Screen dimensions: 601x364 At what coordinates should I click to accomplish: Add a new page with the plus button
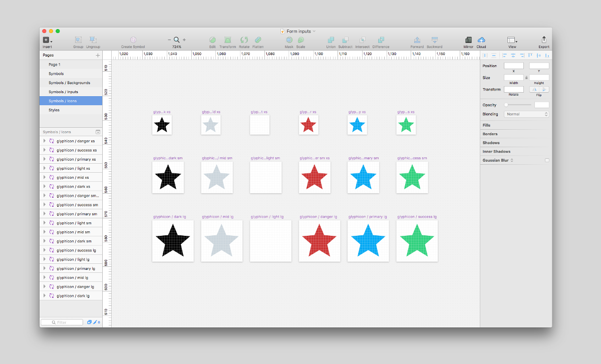(x=99, y=55)
